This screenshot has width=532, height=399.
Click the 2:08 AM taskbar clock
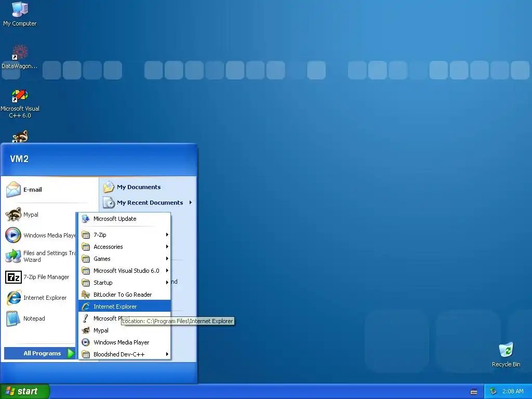513,391
